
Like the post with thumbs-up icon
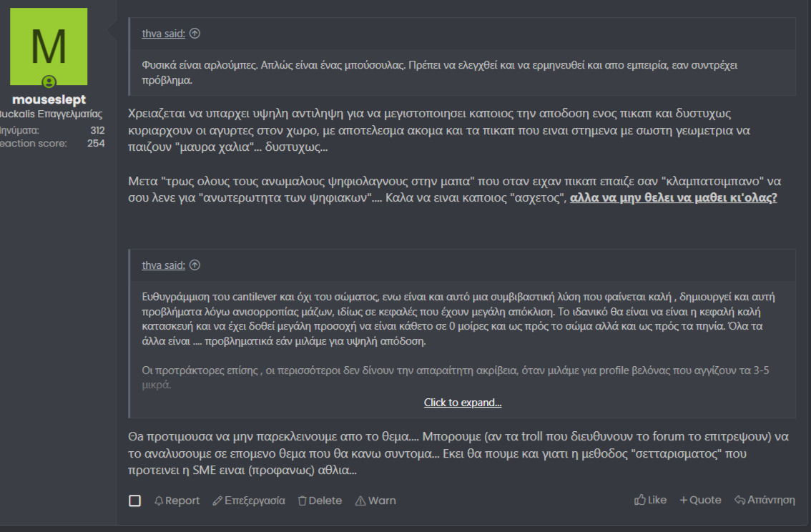tap(639, 500)
